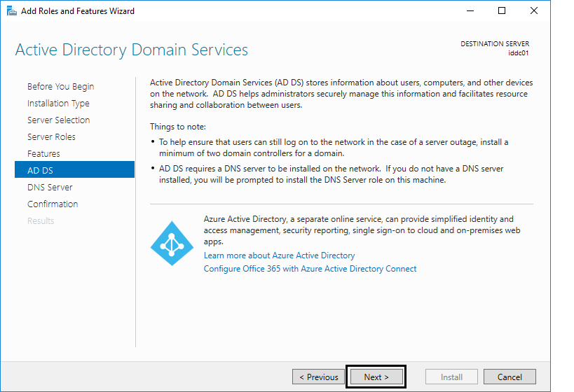Image resolution: width=574 pixels, height=392 pixels.
Task: Maximize the wizard window
Action: 502,11
